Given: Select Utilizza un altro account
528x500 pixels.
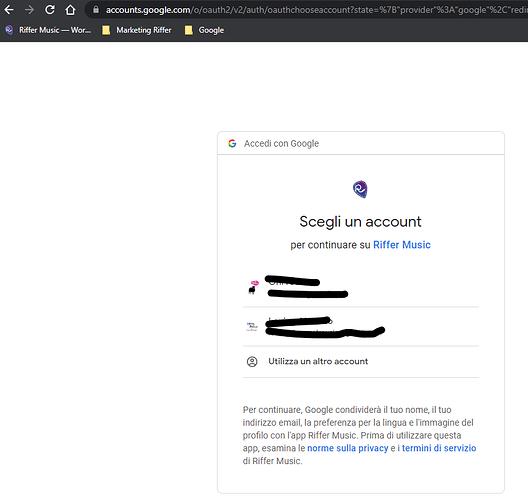Looking at the screenshot, I should pos(361,362).
